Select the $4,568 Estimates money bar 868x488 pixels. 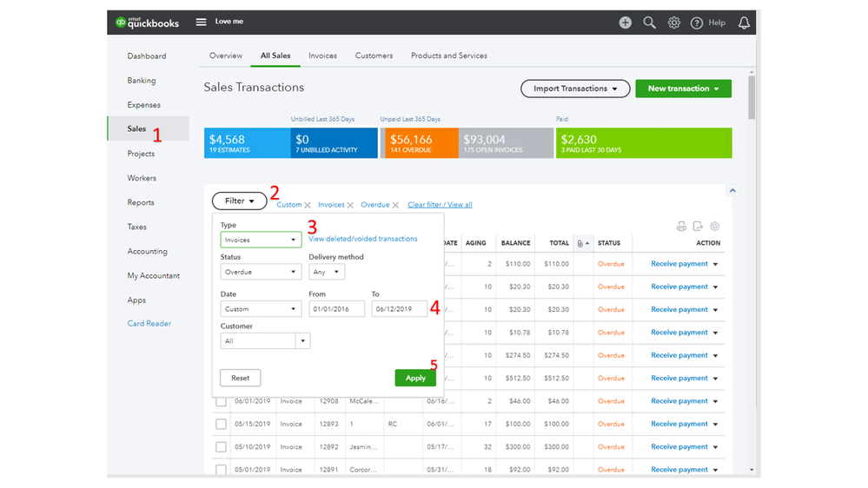point(247,142)
